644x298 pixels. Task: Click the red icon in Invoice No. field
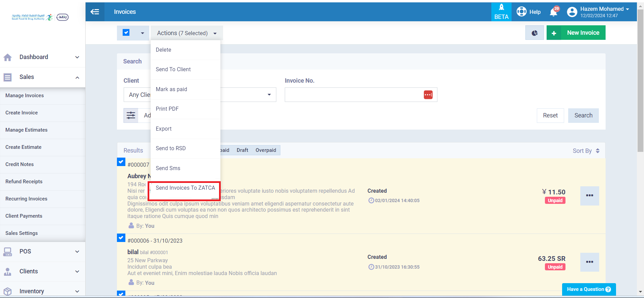[x=428, y=95]
